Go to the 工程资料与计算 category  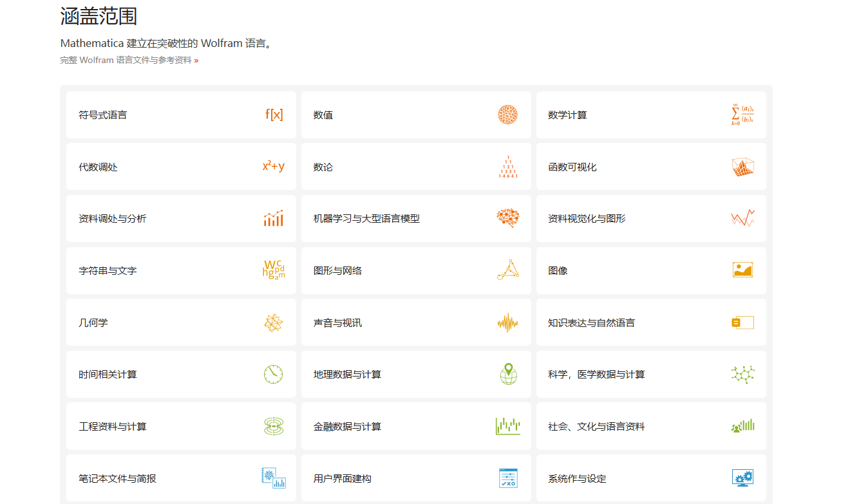181,426
